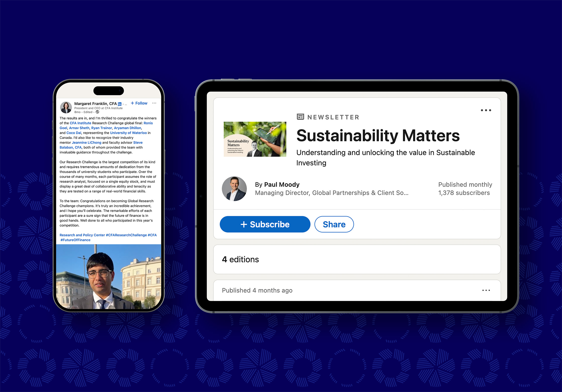Viewport: 562px width, 392px height.
Task: Play the video at the bottom of the post
Action: point(109,277)
